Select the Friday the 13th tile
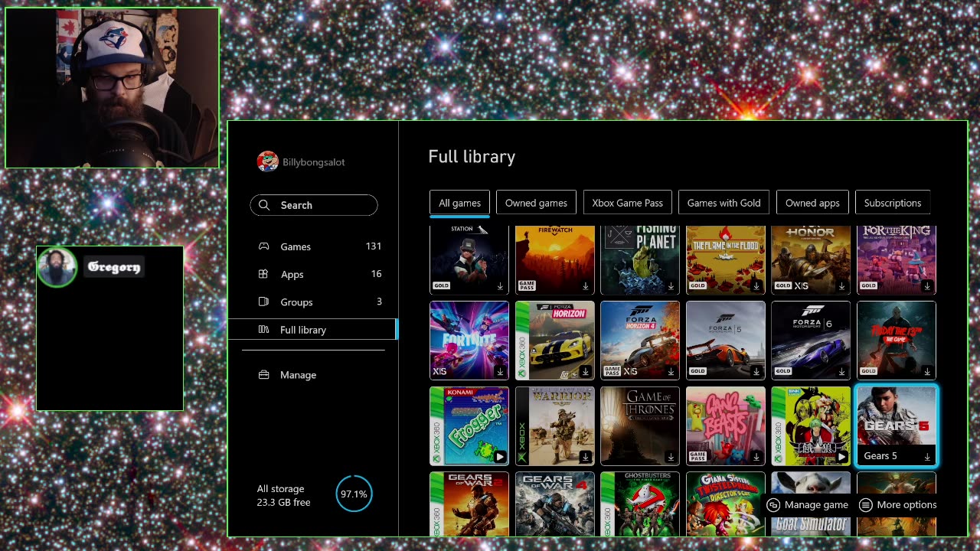 pyautogui.click(x=897, y=341)
